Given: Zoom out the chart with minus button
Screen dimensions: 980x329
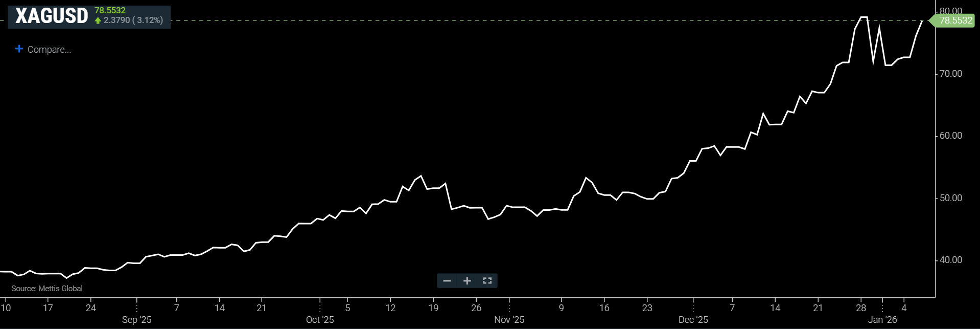Looking at the screenshot, I should pyautogui.click(x=447, y=280).
